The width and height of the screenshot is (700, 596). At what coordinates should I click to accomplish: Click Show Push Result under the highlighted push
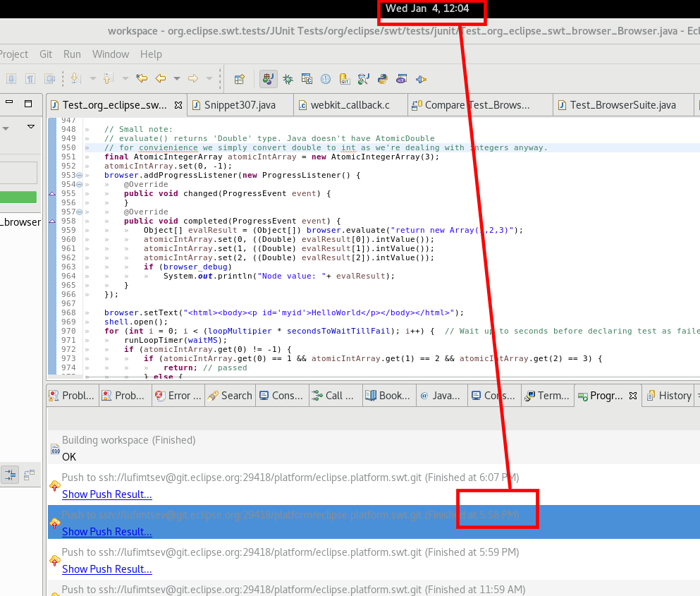tap(106, 532)
